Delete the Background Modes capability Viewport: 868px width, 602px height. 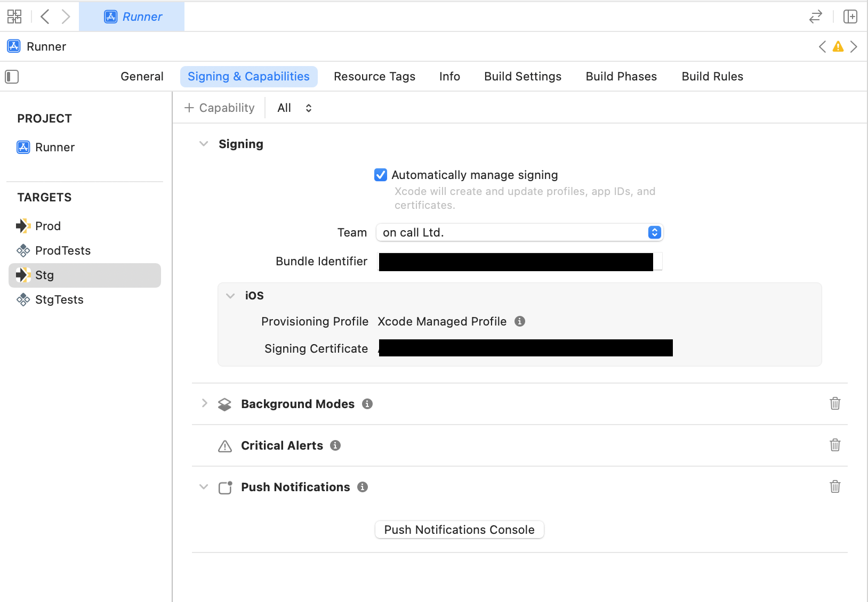(835, 403)
